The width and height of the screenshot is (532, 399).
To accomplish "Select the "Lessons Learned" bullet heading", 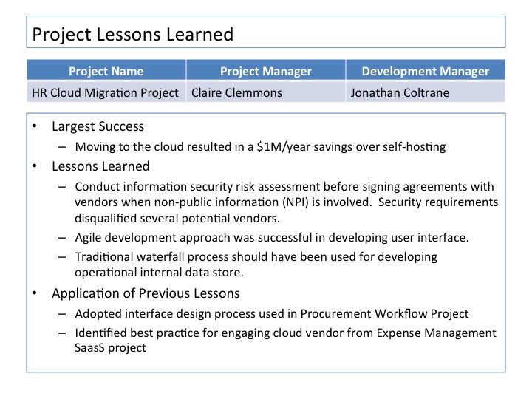I will pos(100,166).
